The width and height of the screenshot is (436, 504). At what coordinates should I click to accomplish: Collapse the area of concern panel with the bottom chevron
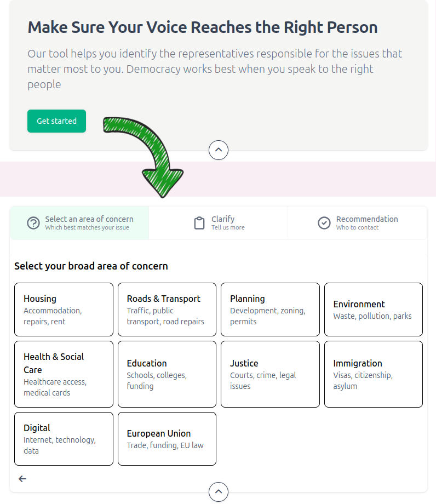(219, 491)
